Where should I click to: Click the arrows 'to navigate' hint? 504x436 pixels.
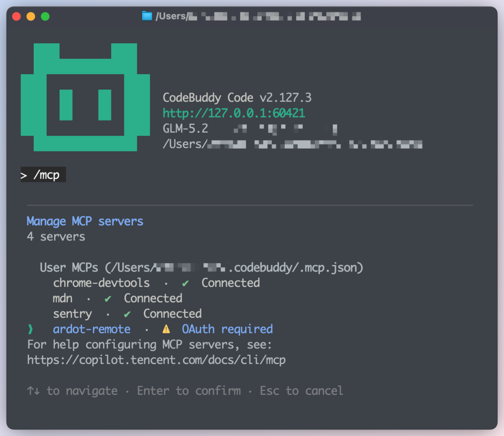tap(72, 391)
